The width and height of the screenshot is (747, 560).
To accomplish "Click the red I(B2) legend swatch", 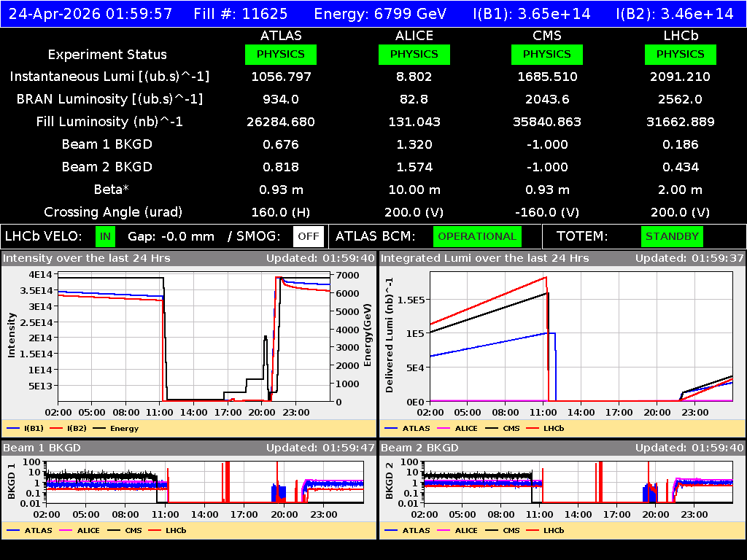I will (56, 428).
